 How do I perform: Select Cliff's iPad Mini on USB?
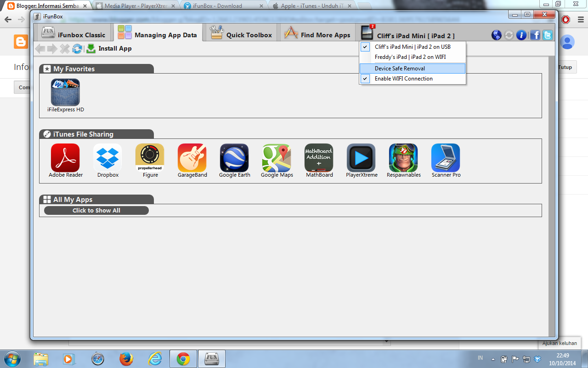point(413,47)
